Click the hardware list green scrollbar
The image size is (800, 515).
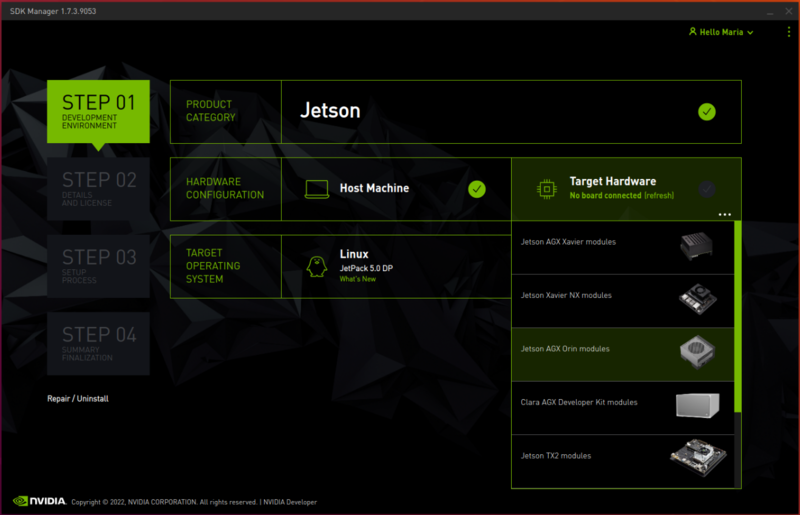tap(738, 316)
